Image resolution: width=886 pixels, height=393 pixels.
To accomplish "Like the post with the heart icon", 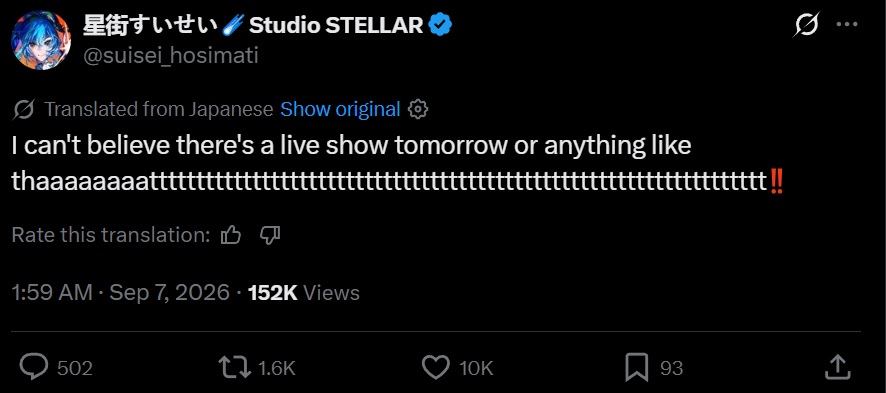I will click(x=436, y=368).
